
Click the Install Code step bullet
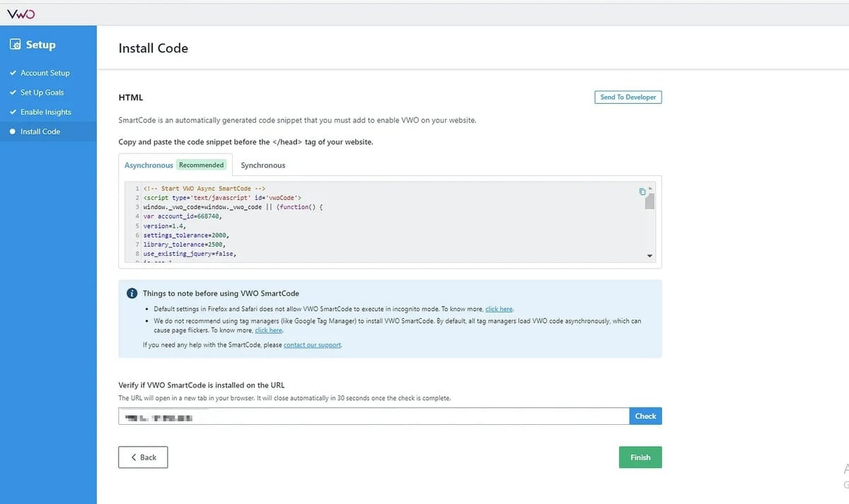(x=13, y=131)
